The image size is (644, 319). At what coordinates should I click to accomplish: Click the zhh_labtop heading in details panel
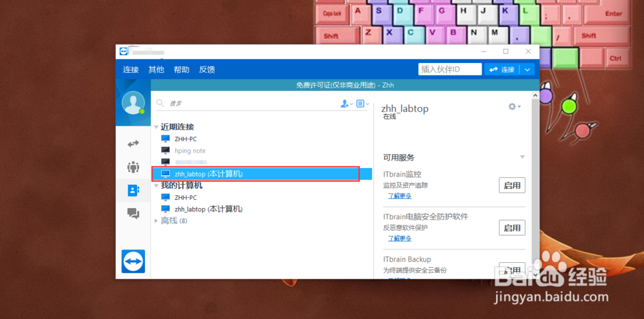(x=405, y=108)
